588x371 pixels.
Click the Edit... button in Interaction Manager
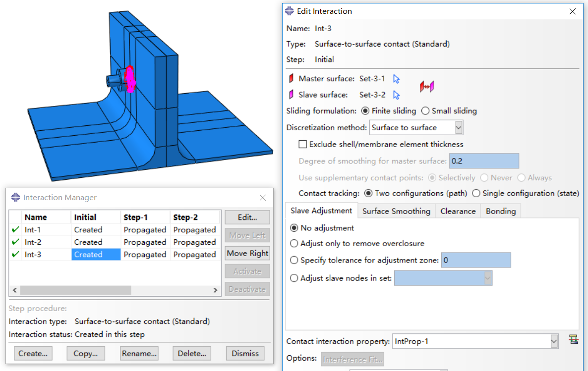point(247,217)
